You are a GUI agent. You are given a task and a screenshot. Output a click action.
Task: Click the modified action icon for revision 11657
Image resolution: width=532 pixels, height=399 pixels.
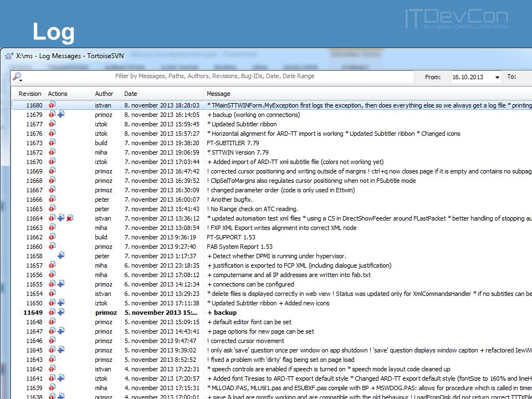(x=52, y=265)
